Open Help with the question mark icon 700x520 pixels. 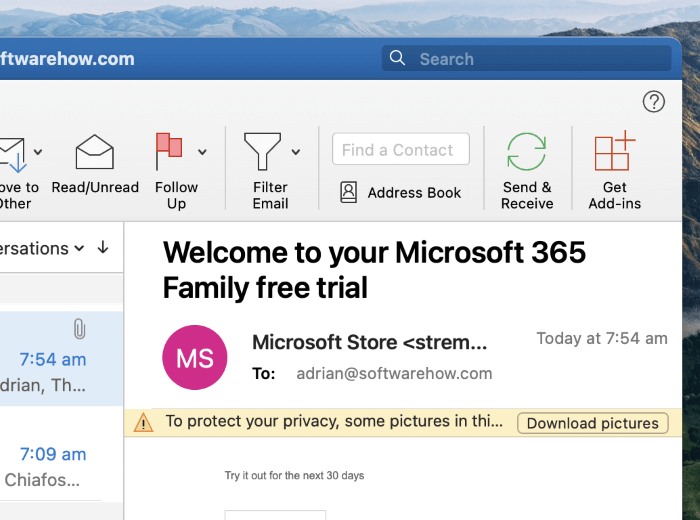654,102
